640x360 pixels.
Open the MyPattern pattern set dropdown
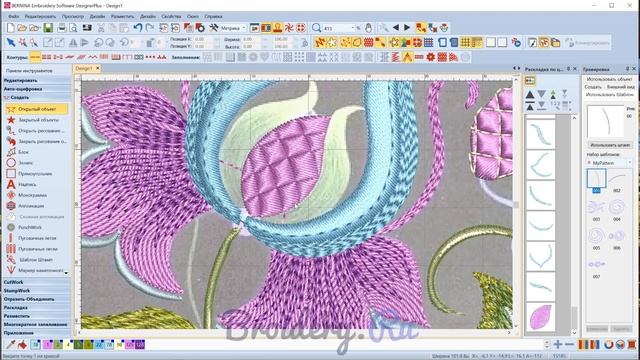click(x=629, y=163)
